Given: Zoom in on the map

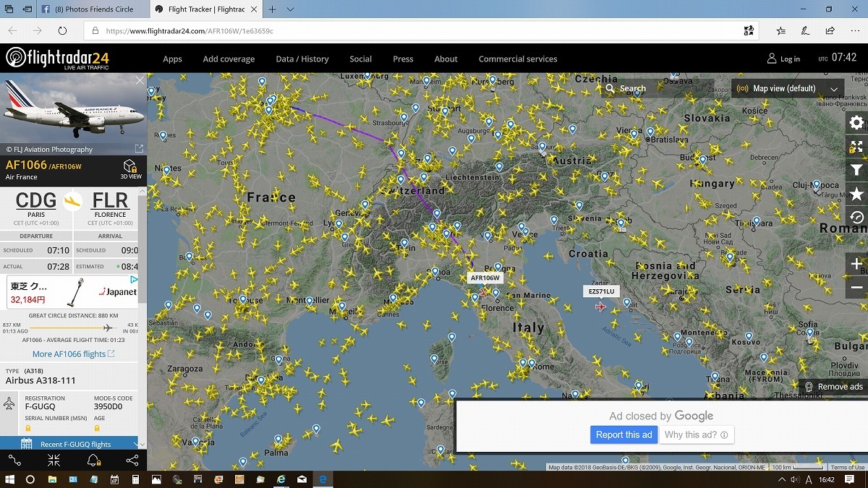Looking at the screenshot, I should point(856,264).
